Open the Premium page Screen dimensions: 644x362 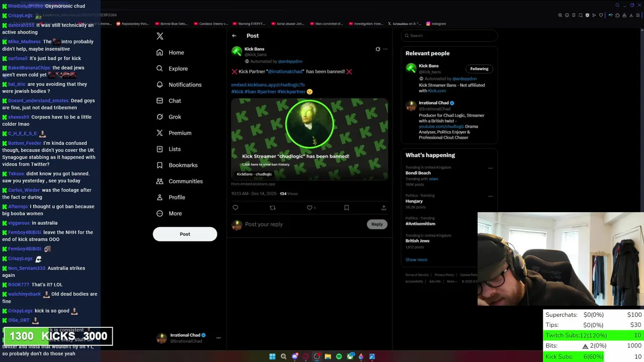pyautogui.click(x=174, y=133)
